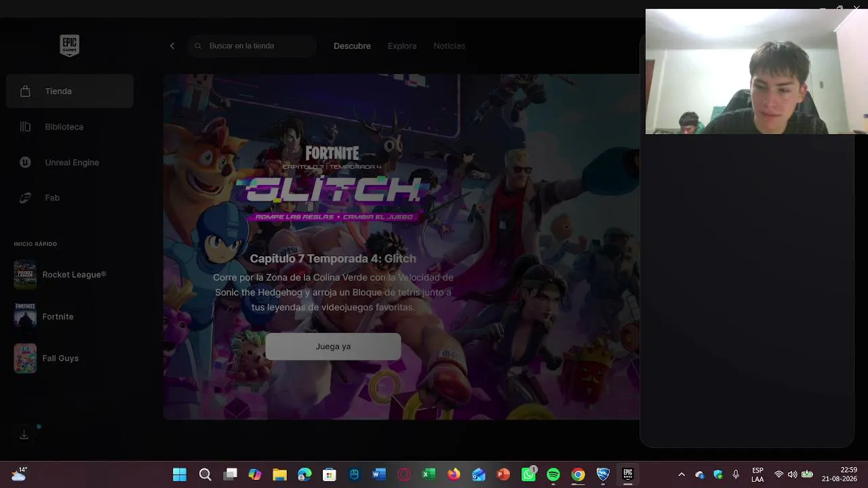Open Outlook from the taskbar

(479, 474)
